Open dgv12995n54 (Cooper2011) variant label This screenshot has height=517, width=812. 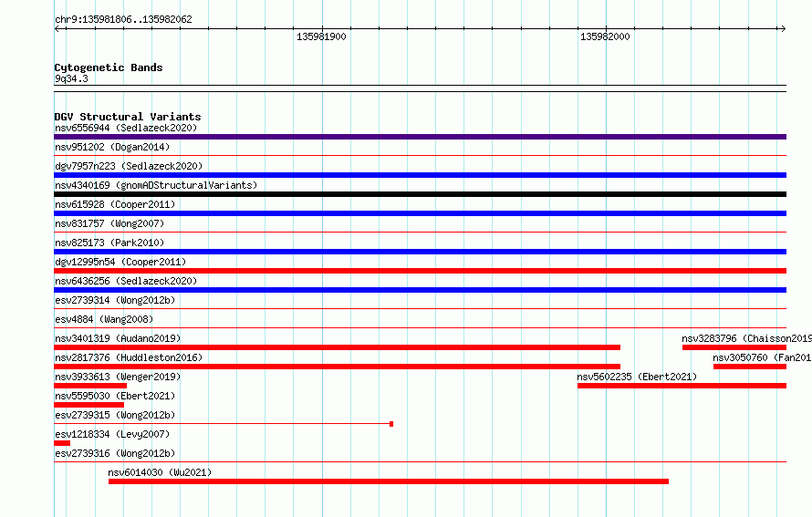(x=120, y=262)
